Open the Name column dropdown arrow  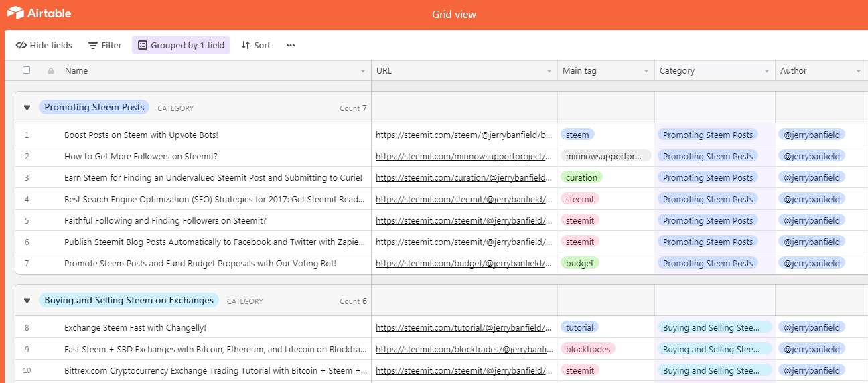point(363,71)
